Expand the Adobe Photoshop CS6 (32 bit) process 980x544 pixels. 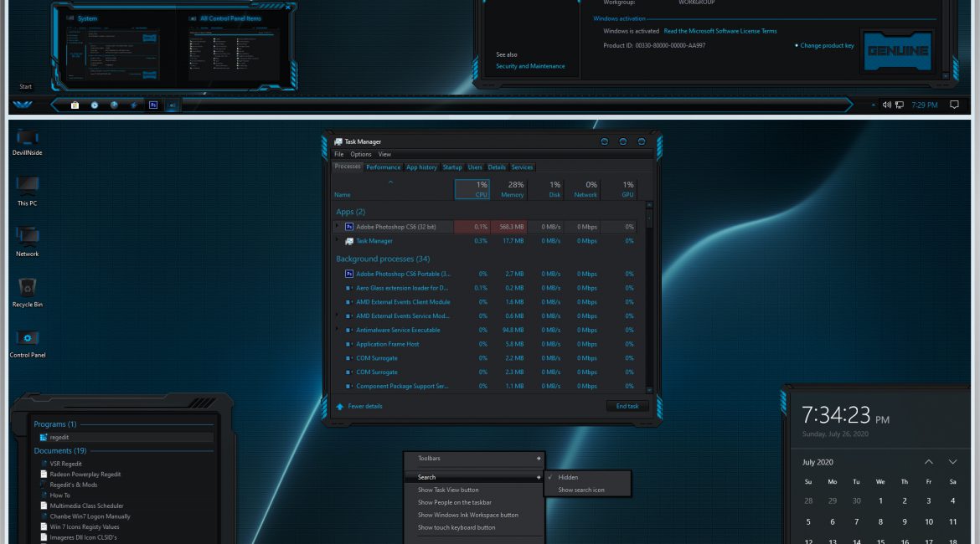click(338, 226)
